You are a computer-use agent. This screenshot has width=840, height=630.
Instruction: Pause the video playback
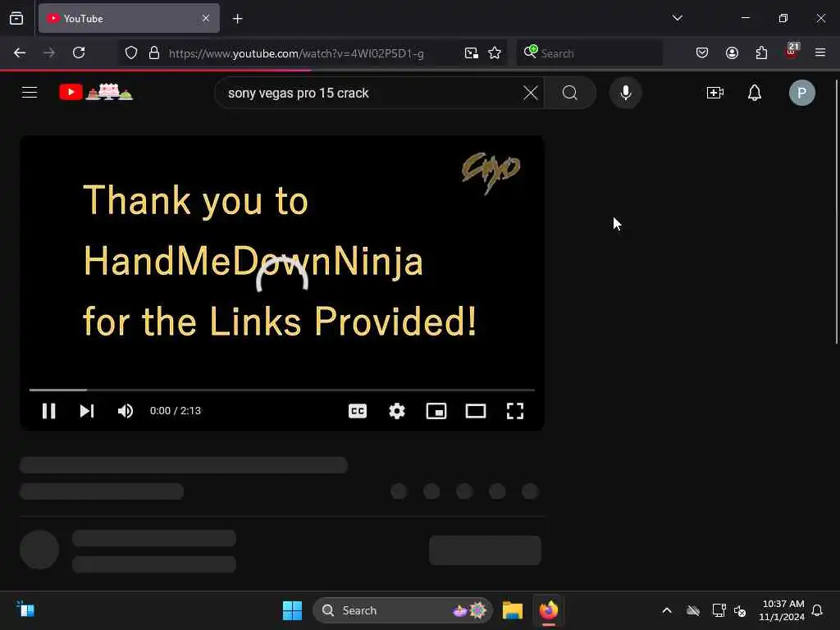point(48,411)
